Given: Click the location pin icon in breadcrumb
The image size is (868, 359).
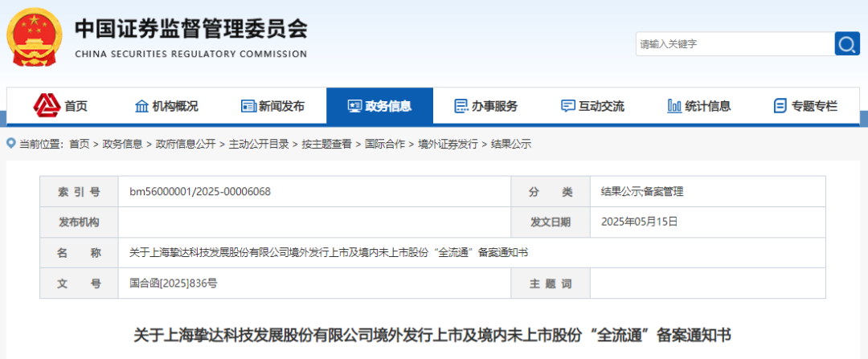Looking at the screenshot, I should [x=11, y=144].
